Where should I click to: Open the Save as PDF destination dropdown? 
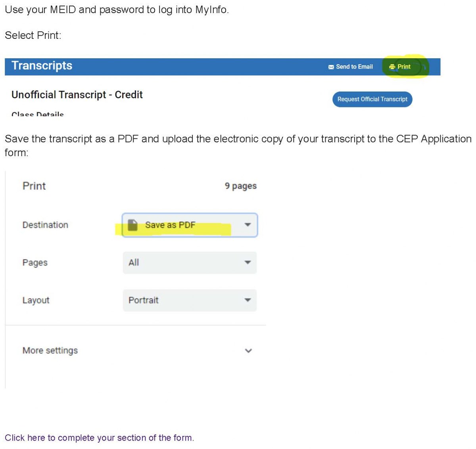coord(190,225)
